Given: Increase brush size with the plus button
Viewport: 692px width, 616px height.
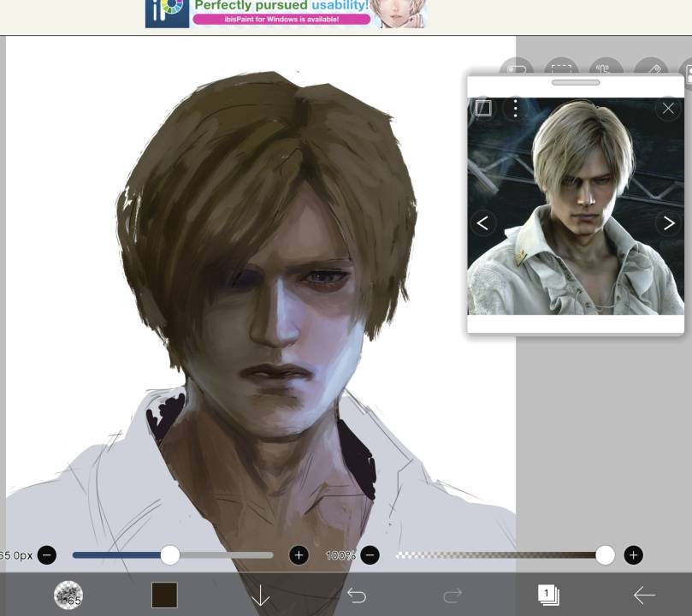Looking at the screenshot, I should tap(299, 554).
